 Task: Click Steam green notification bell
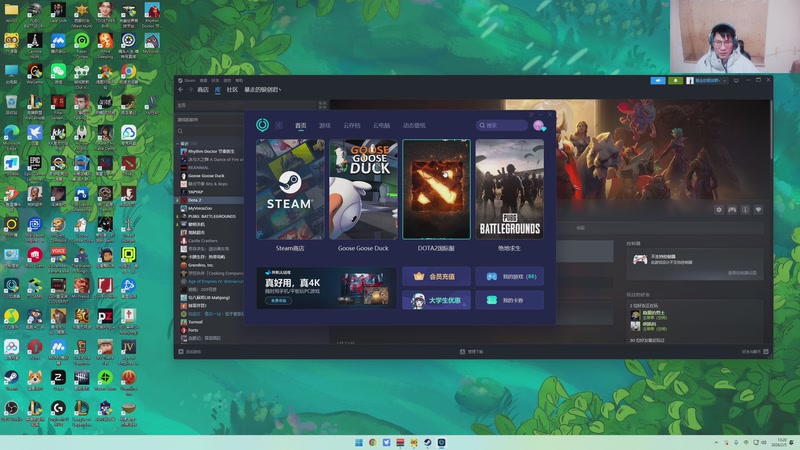click(x=676, y=81)
